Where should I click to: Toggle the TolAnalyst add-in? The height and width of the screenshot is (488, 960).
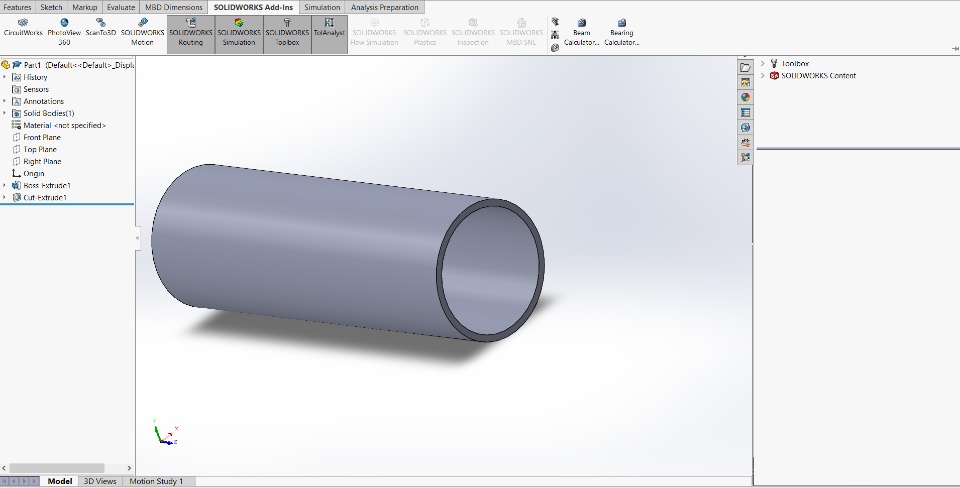point(329,32)
